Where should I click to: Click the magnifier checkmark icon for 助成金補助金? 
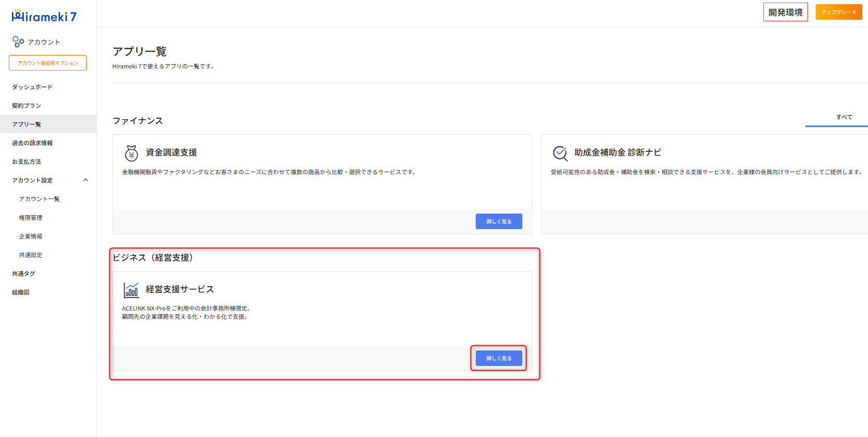tap(560, 153)
